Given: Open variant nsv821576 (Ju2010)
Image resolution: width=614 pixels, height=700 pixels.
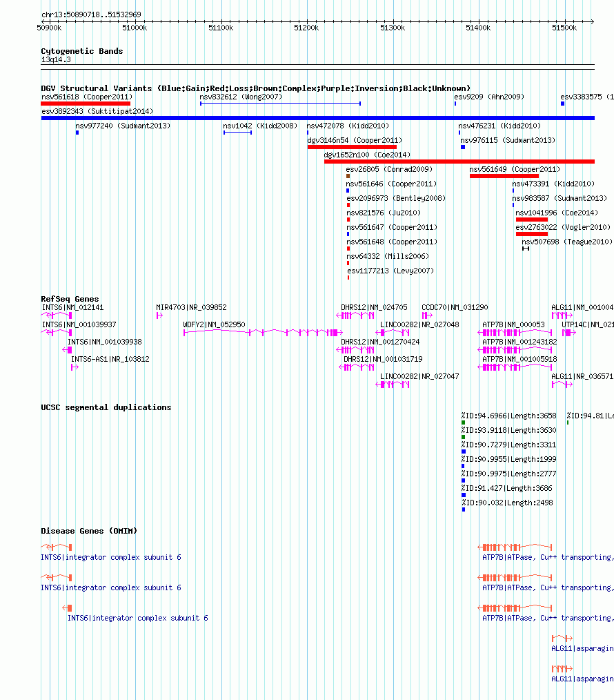Looking at the screenshot, I should (x=384, y=213).
